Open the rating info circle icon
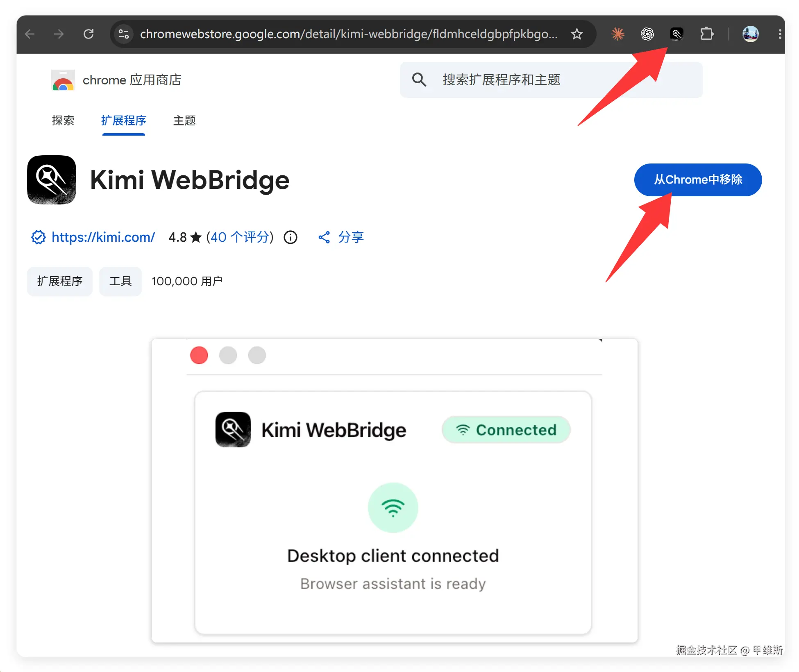The image size is (799, 672). (x=291, y=237)
